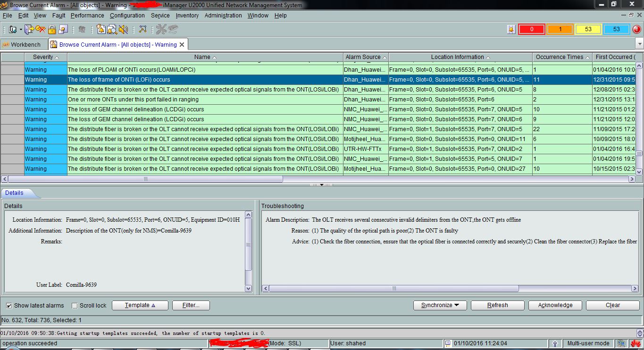Click the networked computers status bar icon
Viewport: 644px width, 350px height.
tap(622, 343)
